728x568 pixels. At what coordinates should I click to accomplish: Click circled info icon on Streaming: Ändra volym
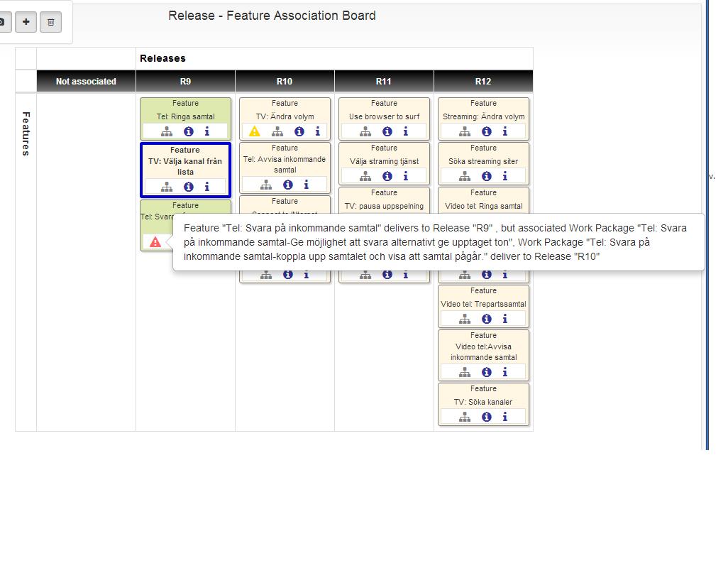487,131
